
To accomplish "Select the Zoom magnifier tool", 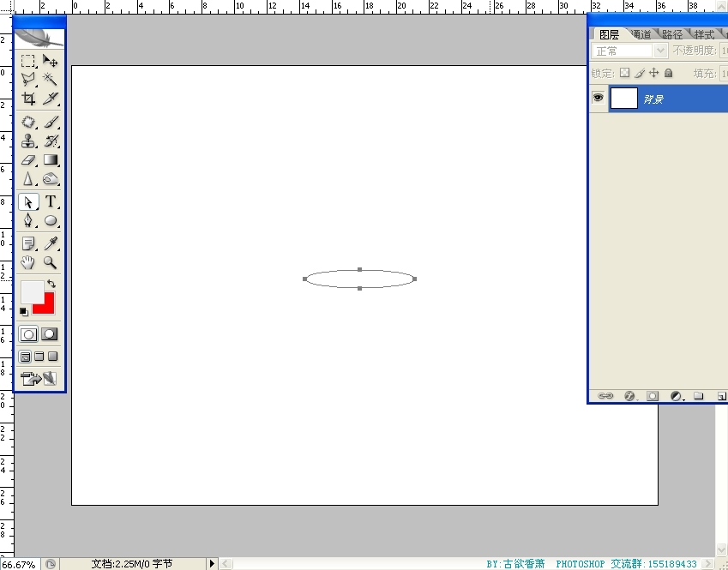I will coord(51,262).
